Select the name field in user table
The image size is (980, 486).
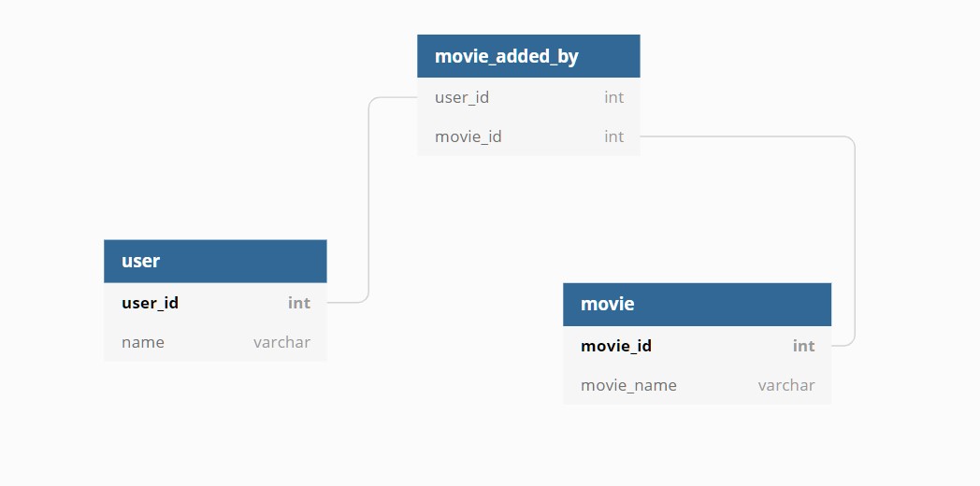pyautogui.click(x=143, y=342)
